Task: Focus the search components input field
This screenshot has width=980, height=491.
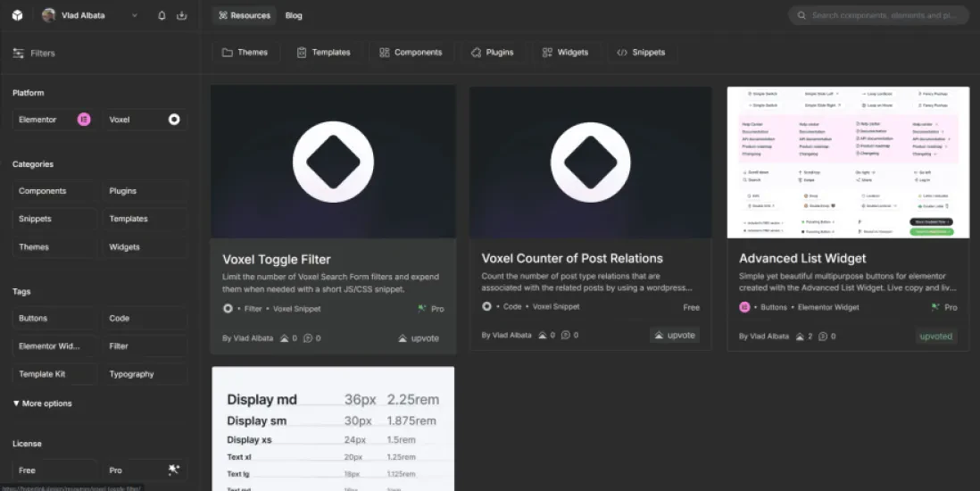Action: click(878, 16)
